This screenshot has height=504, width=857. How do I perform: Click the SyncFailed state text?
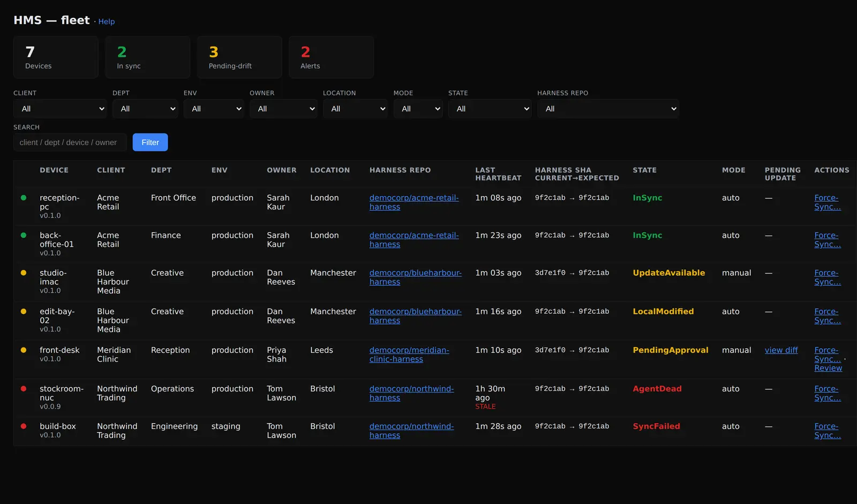pyautogui.click(x=656, y=426)
